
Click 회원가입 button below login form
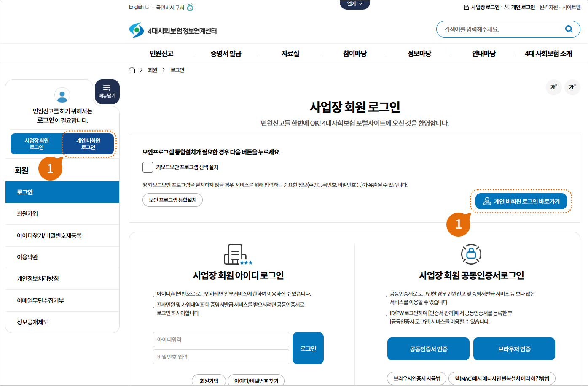pyautogui.click(x=209, y=381)
